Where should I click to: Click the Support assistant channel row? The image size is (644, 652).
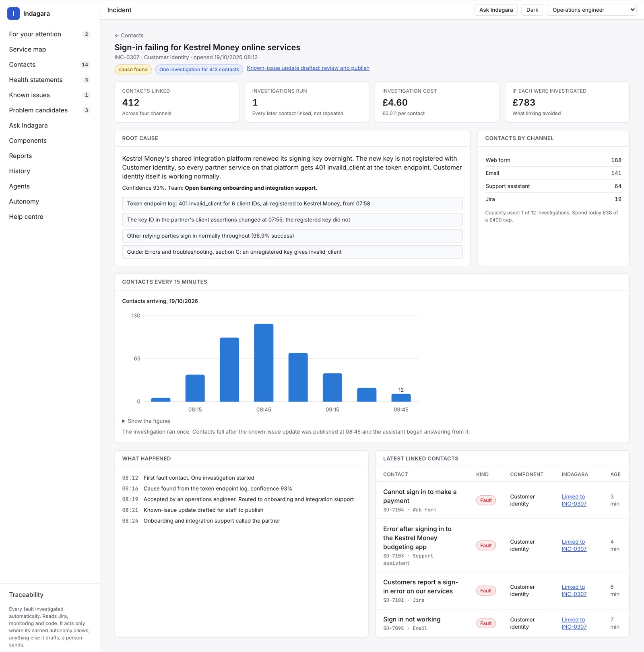pyautogui.click(x=553, y=186)
